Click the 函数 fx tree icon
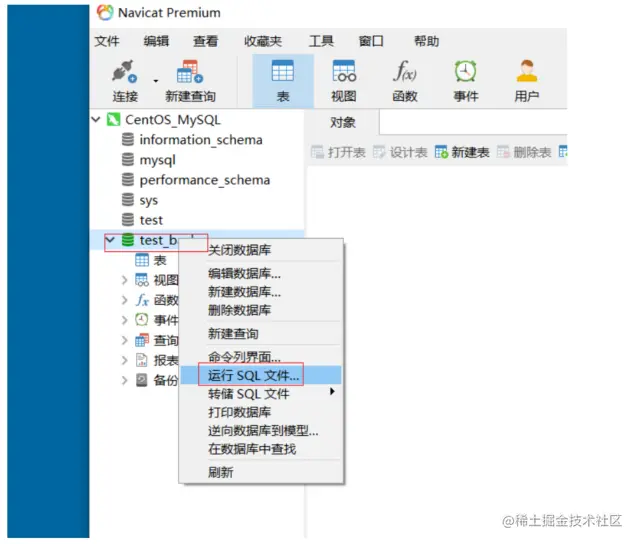 142,300
